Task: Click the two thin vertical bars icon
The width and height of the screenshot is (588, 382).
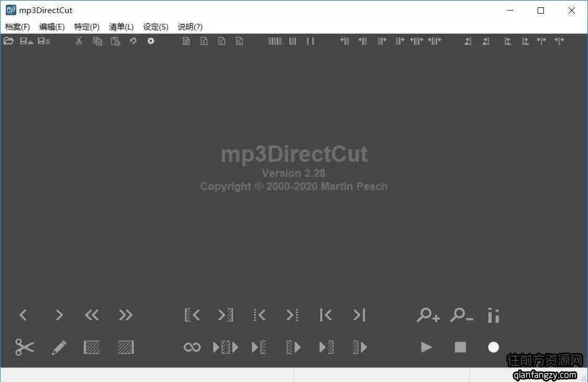Action: [310, 41]
